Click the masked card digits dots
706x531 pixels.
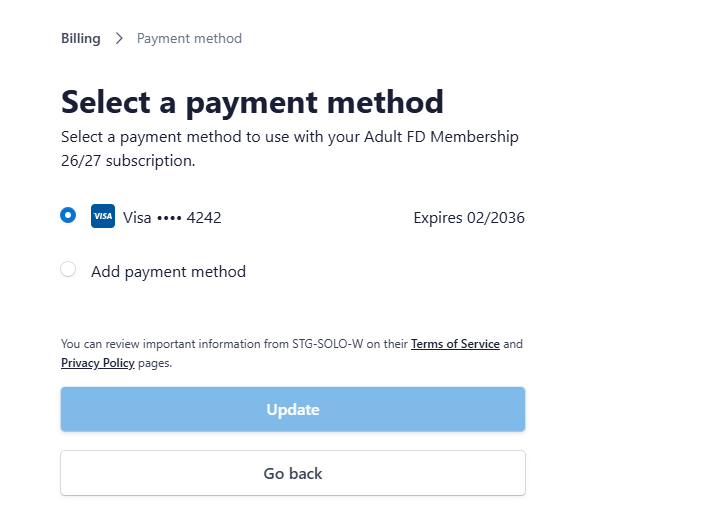[x=172, y=217]
